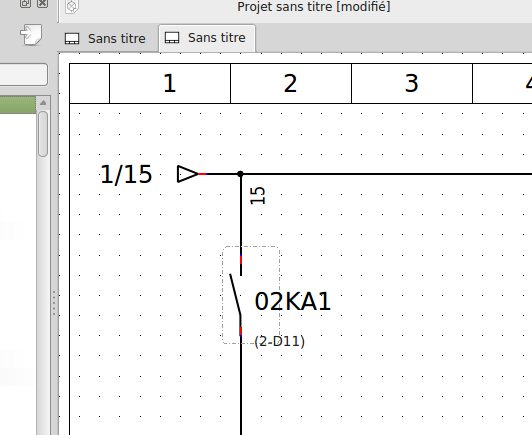The height and width of the screenshot is (435, 532).
Task: Select the folio report arrow symbol
Action: pos(188,174)
